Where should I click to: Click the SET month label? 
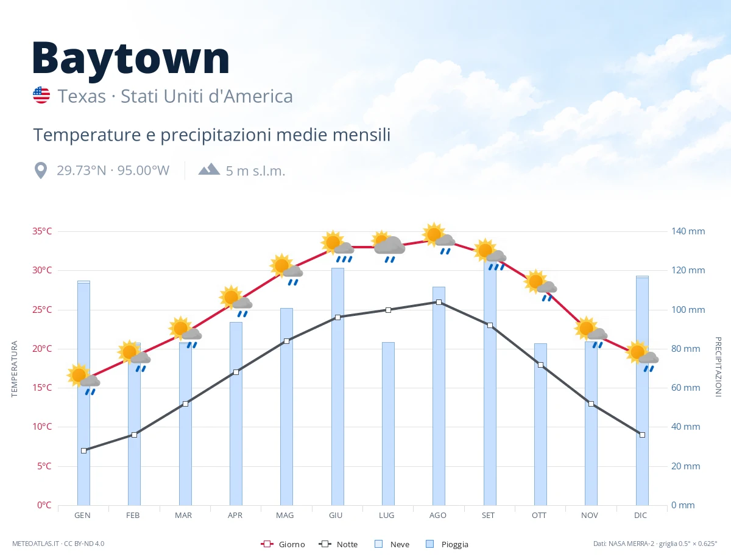(x=489, y=515)
